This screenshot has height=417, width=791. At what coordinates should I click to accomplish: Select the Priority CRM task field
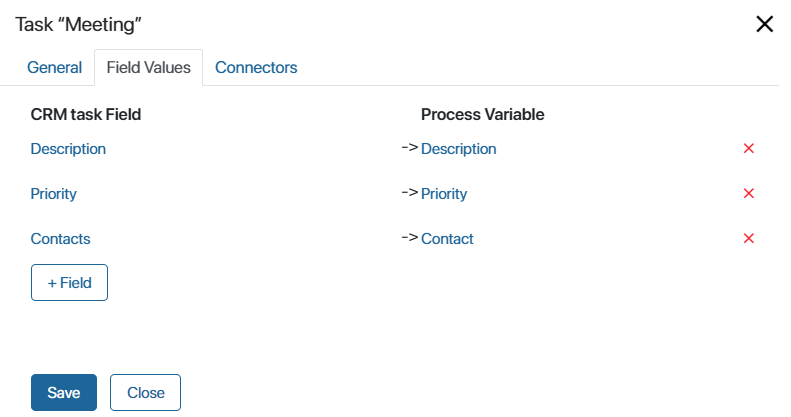coord(53,194)
